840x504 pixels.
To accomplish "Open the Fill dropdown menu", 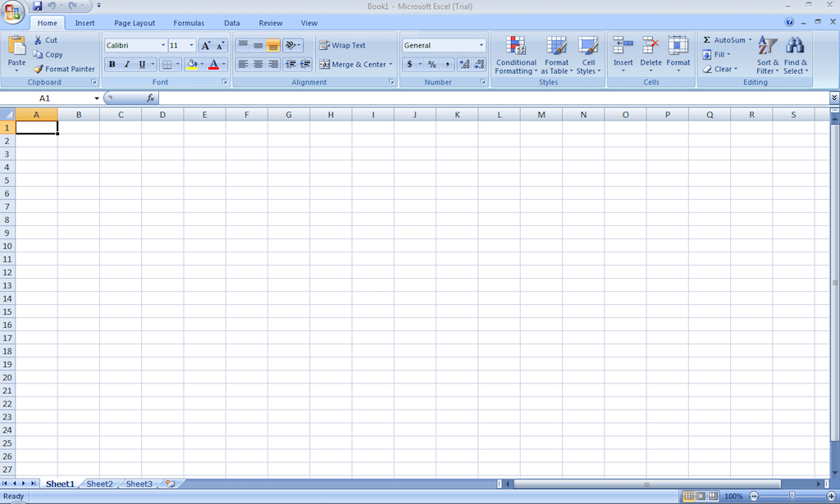I will (x=716, y=55).
